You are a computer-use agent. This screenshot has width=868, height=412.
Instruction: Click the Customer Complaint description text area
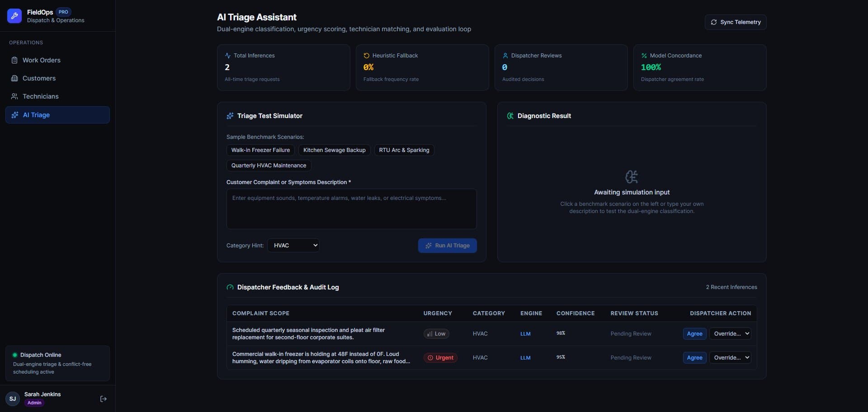[x=351, y=209]
